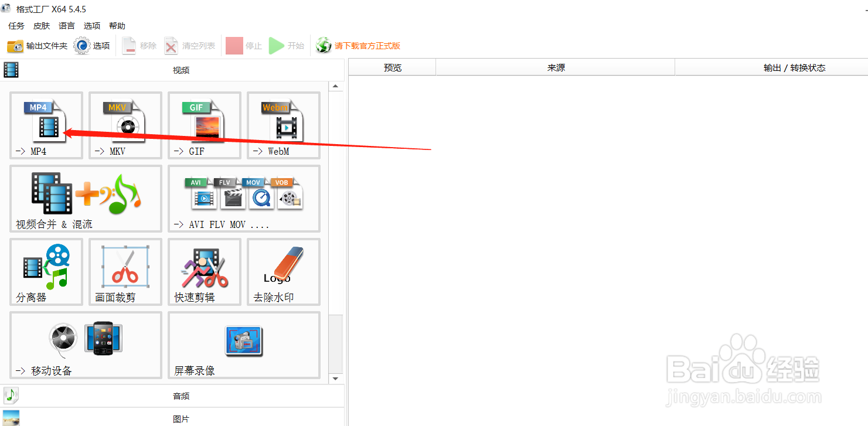868x426 pixels.
Task: Expand the 图片 category section
Action: coord(172,418)
